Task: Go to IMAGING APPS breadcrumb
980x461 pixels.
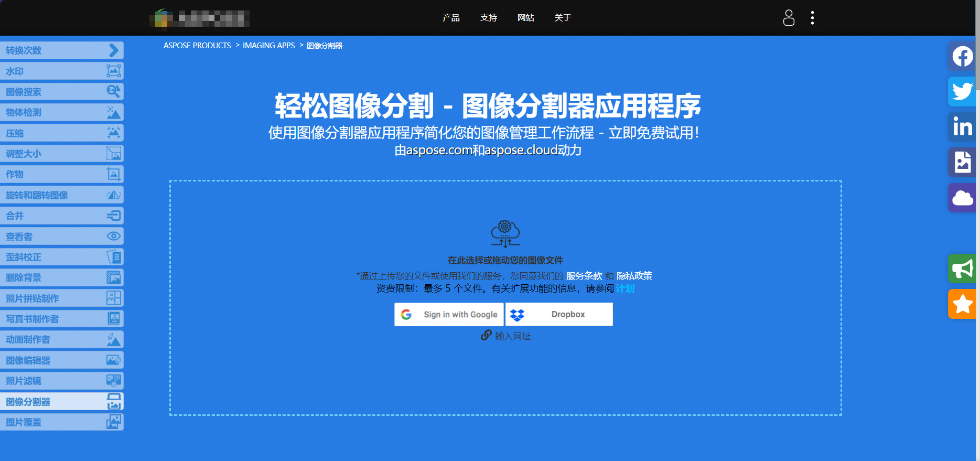Action: coord(269,46)
